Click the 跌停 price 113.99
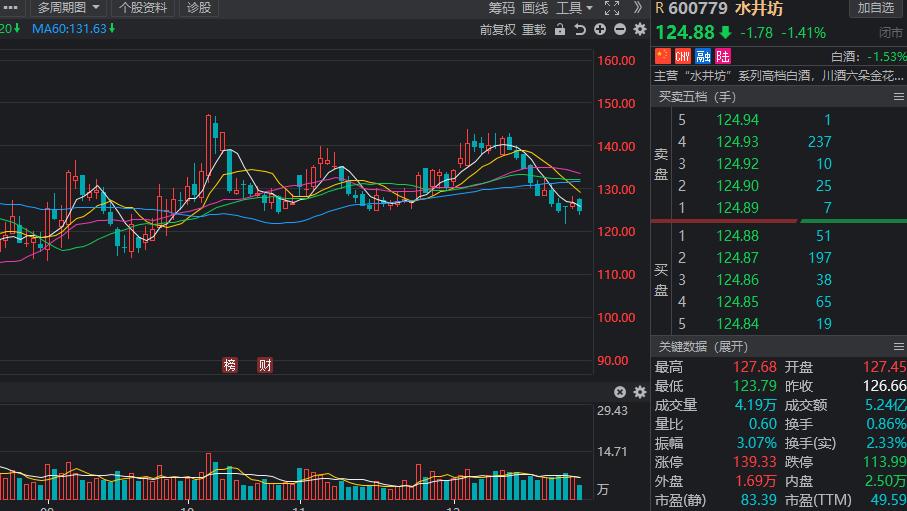Viewport: 907px width, 511px height. pos(884,462)
